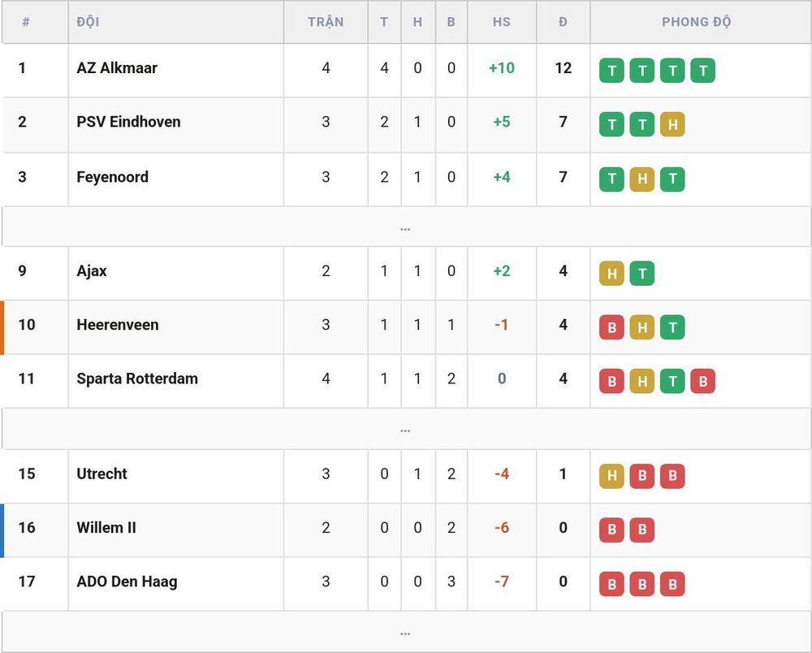812x653 pixels.
Task: Expand hidden rows below ADO Den Haag
Action: (x=406, y=632)
